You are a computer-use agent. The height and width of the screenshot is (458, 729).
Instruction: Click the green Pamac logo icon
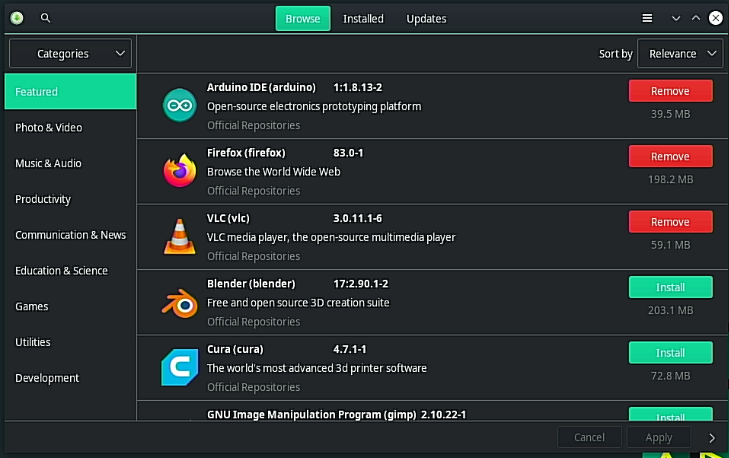coord(17,18)
